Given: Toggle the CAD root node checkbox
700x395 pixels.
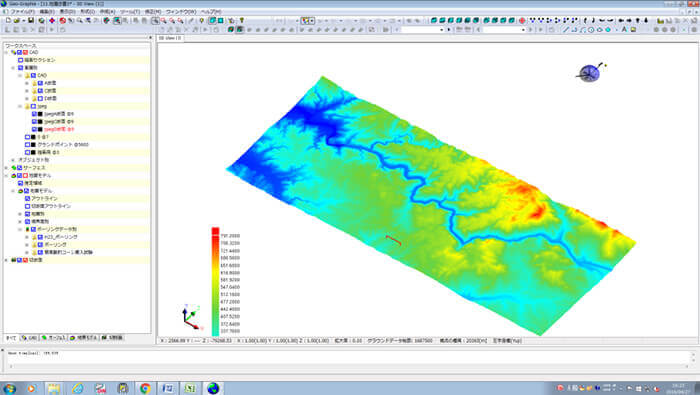Looking at the screenshot, I should point(19,52).
